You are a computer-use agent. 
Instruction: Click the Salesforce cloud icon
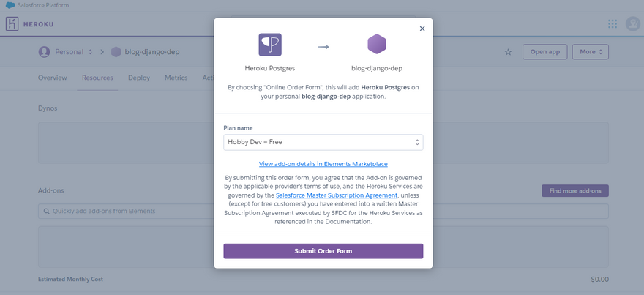(x=10, y=5)
